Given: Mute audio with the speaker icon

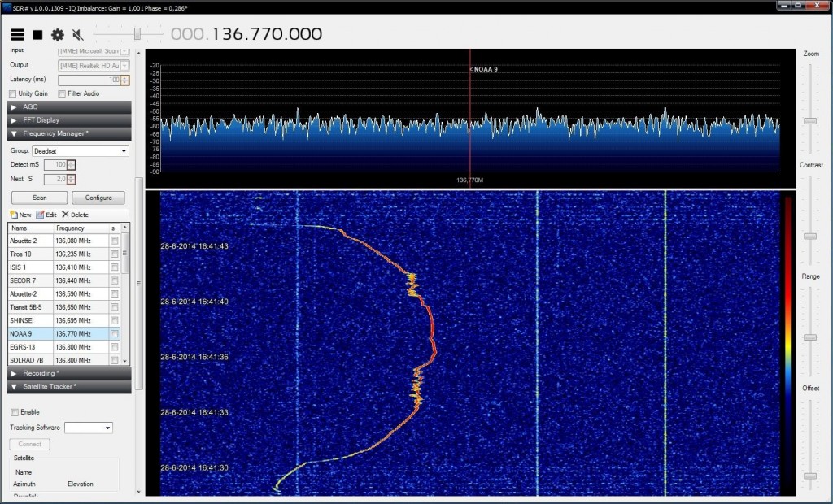Looking at the screenshot, I should pyautogui.click(x=76, y=34).
